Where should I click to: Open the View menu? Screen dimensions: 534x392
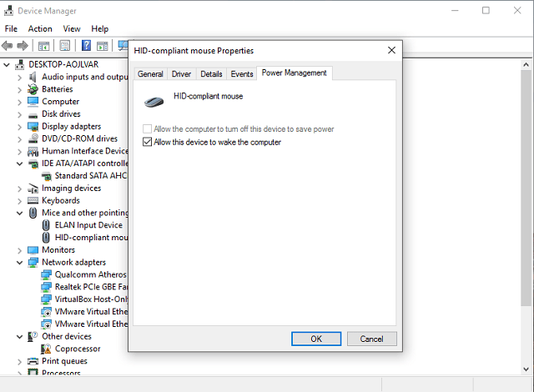(x=72, y=29)
